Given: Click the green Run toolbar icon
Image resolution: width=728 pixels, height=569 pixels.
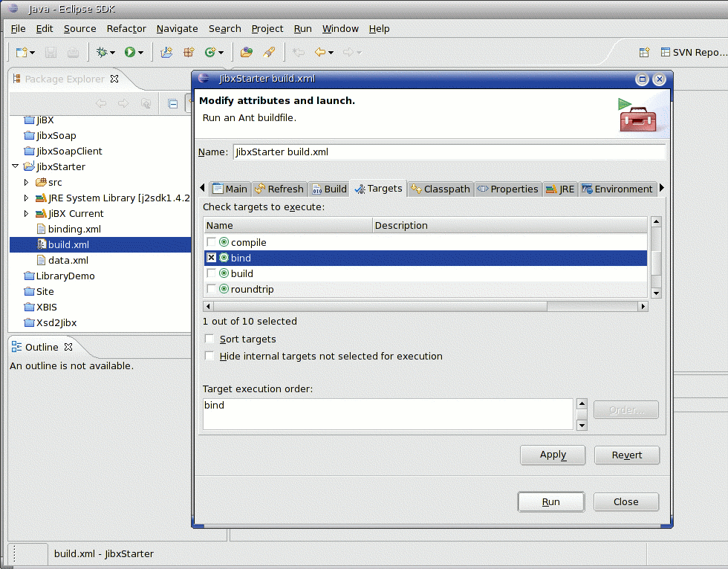Looking at the screenshot, I should coord(130,52).
